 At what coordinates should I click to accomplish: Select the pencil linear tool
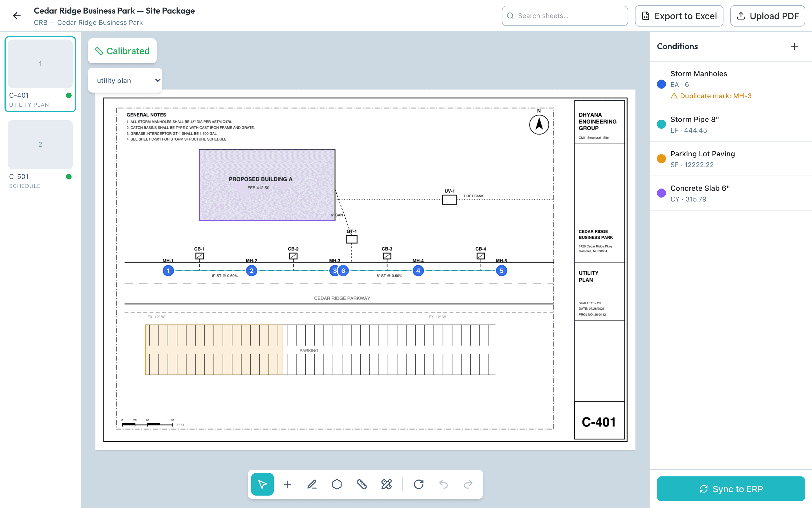312,484
